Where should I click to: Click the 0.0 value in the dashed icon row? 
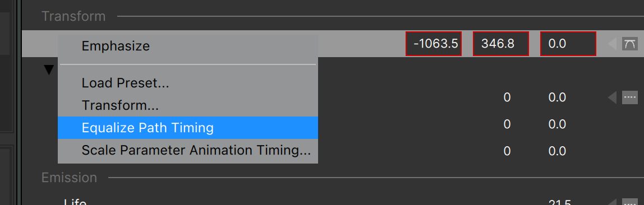click(x=558, y=97)
